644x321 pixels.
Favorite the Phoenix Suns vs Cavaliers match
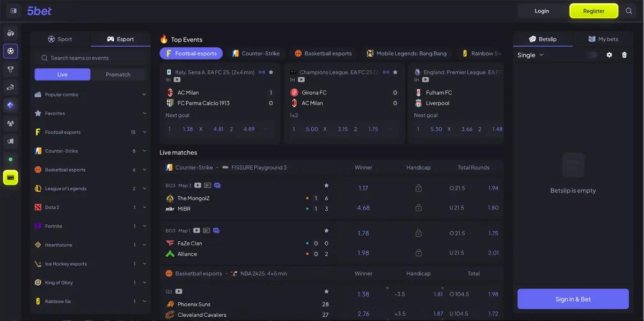[326, 291]
